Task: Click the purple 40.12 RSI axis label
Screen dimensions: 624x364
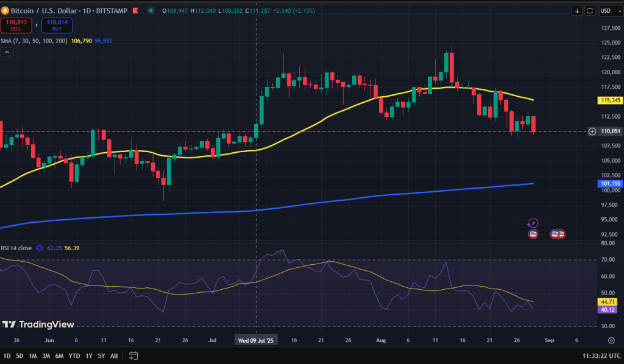Action: (608, 310)
